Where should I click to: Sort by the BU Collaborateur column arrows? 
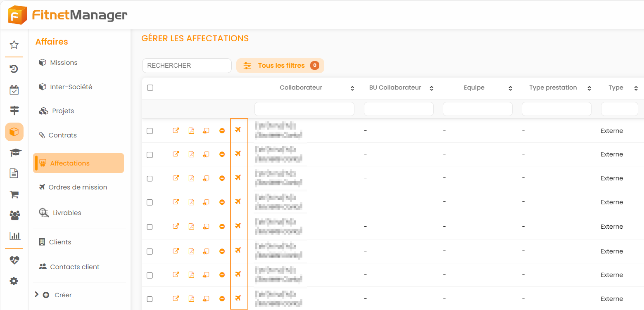(432, 88)
